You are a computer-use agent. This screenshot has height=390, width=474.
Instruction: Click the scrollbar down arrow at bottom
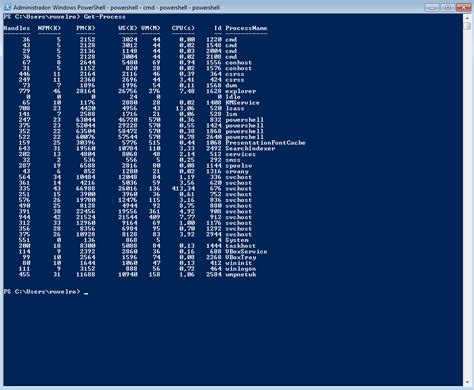point(467,382)
